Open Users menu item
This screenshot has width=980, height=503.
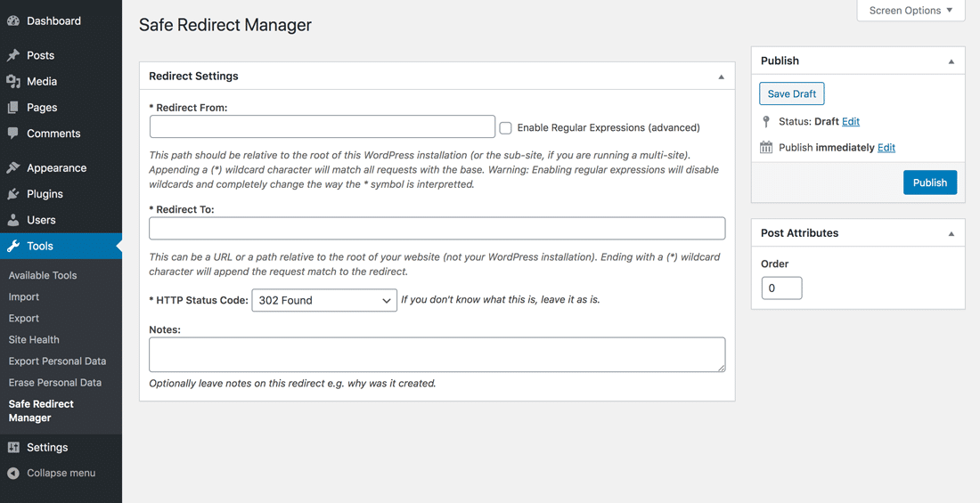click(61, 220)
